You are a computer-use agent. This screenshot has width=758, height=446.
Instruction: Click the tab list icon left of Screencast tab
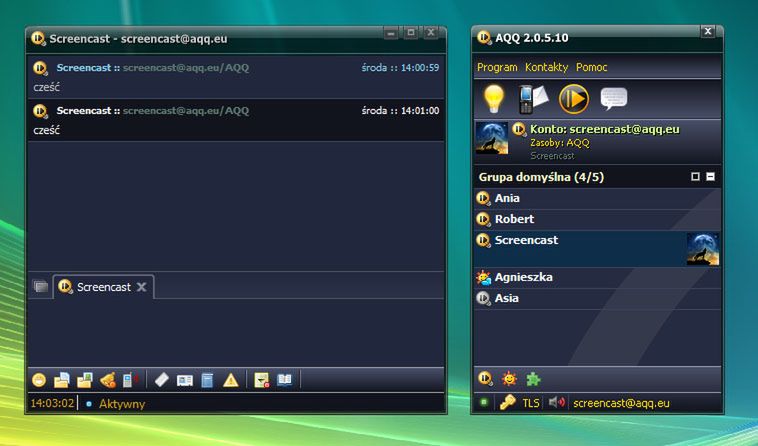41,287
